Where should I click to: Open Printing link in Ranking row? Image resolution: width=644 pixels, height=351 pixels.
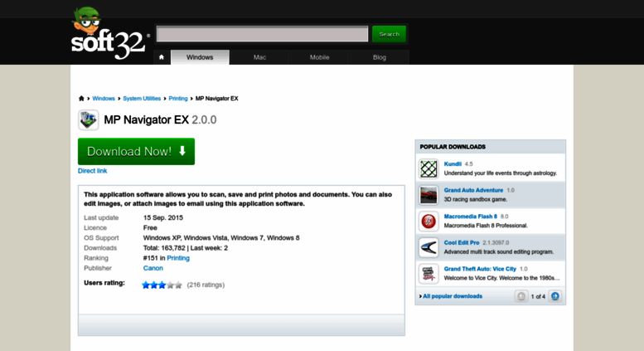178,258
